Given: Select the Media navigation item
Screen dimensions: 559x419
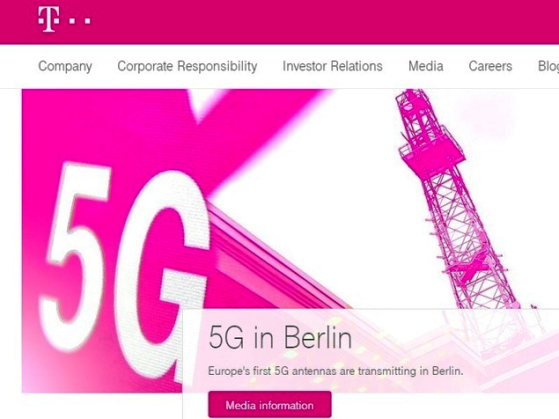Looking at the screenshot, I should tap(426, 66).
